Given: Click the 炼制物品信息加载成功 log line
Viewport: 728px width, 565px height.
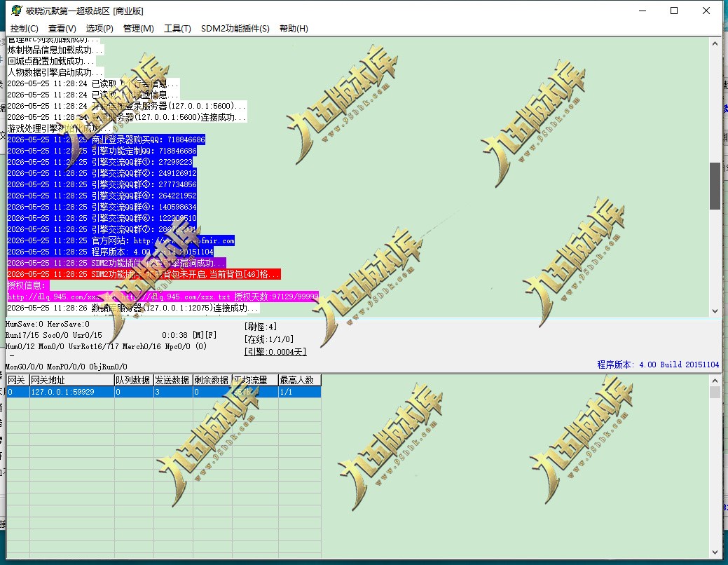Looking at the screenshot, I should [55, 50].
